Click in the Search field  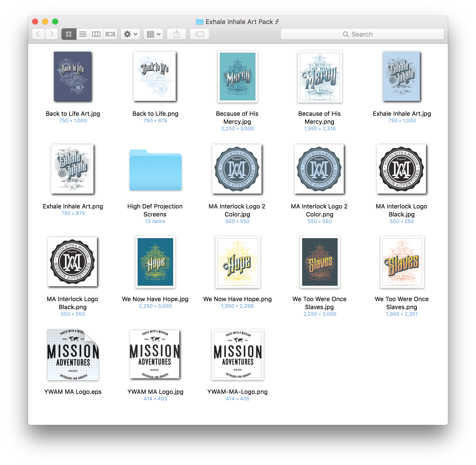[369, 34]
